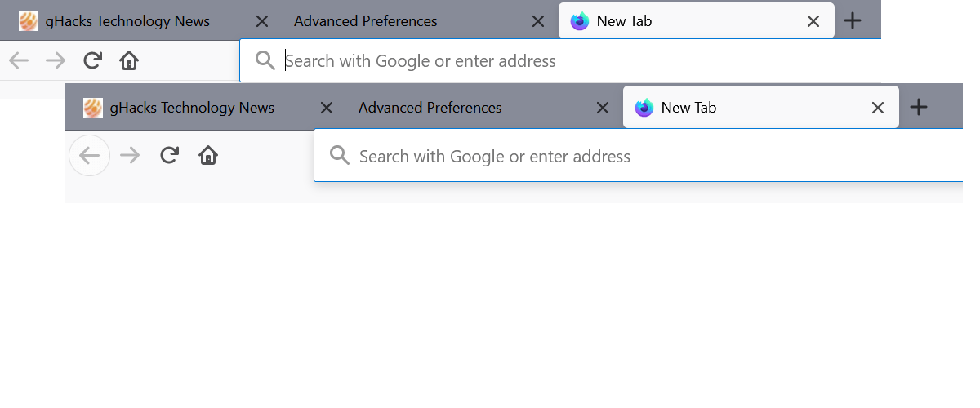Close the lower New Tab tab

[x=878, y=108]
